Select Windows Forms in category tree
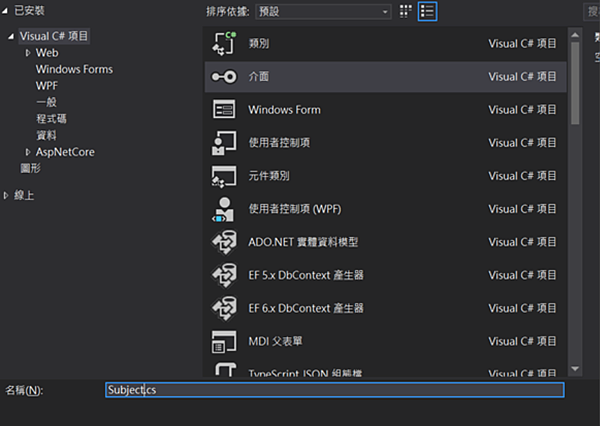The height and width of the screenshot is (426, 600). coord(74,69)
